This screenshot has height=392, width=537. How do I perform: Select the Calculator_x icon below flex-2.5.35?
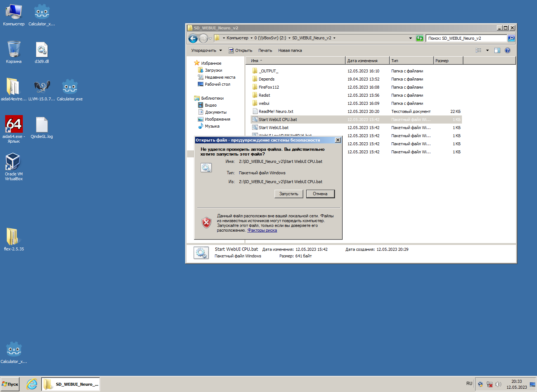[x=14, y=352]
